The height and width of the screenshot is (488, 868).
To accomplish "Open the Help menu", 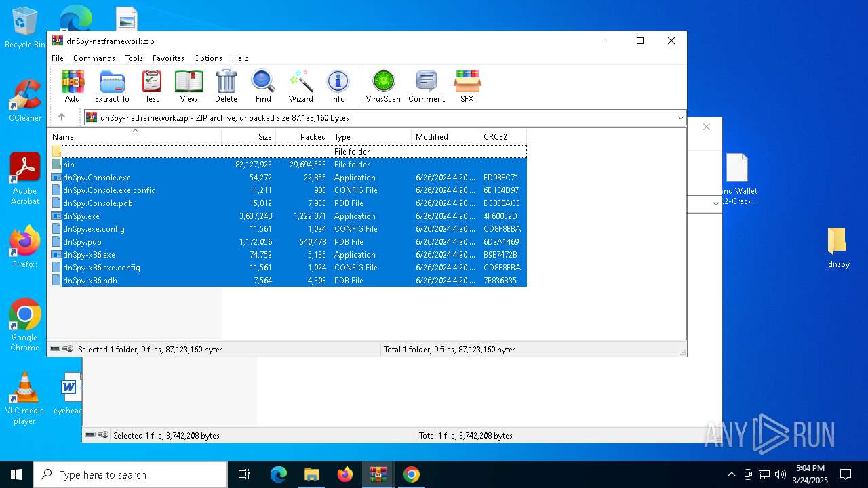I will [240, 58].
